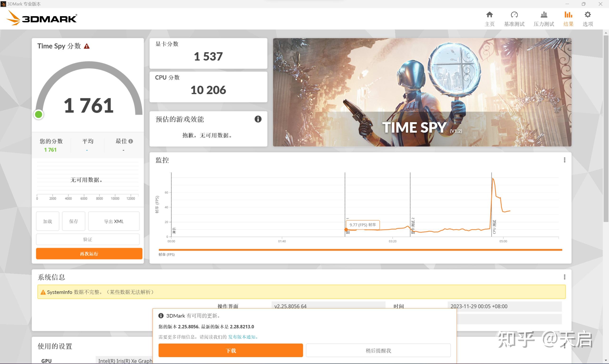Click the 9.77 (FPS) 帧率 tooltip
Viewport: 609px width, 364px height.
[363, 225]
